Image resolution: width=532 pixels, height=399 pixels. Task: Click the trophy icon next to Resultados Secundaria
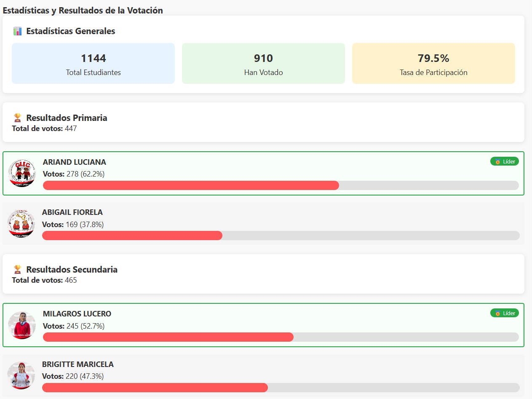pos(17,269)
